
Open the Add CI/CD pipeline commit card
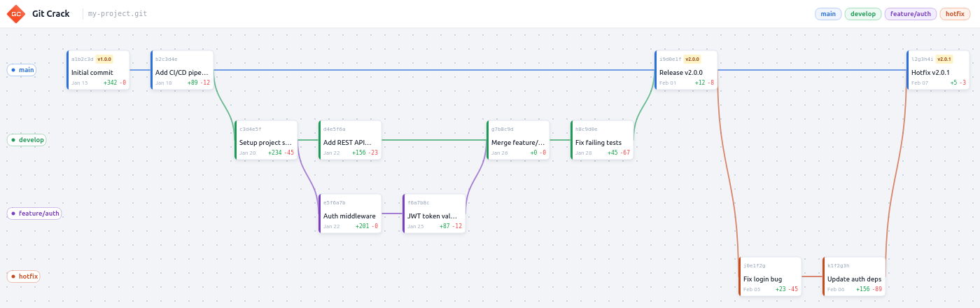coord(182,70)
